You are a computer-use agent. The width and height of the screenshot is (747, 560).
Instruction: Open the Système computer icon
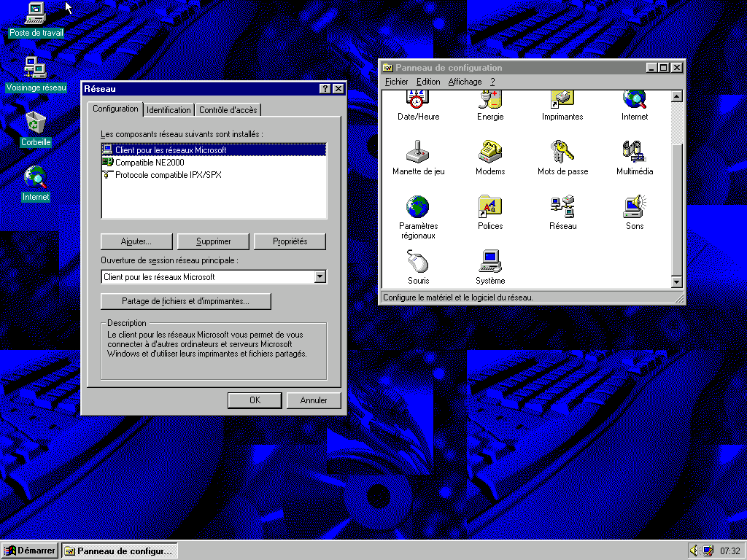(x=490, y=261)
